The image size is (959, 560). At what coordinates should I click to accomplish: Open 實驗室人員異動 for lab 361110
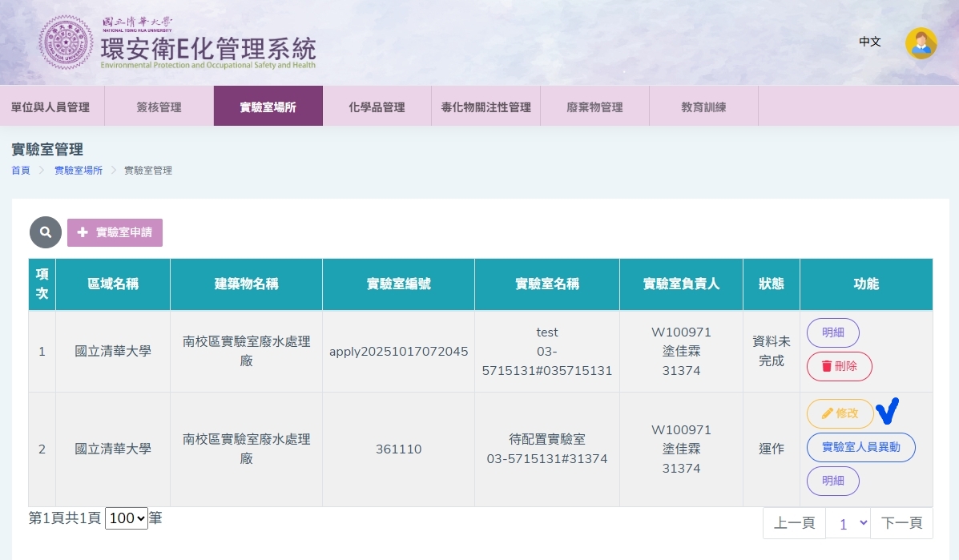(x=860, y=447)
